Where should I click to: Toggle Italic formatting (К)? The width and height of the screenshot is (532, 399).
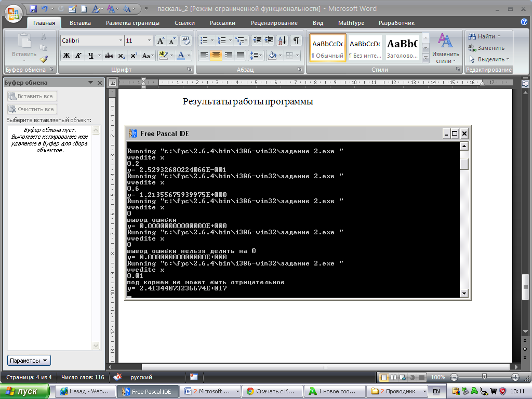click(x=78, y=56)
